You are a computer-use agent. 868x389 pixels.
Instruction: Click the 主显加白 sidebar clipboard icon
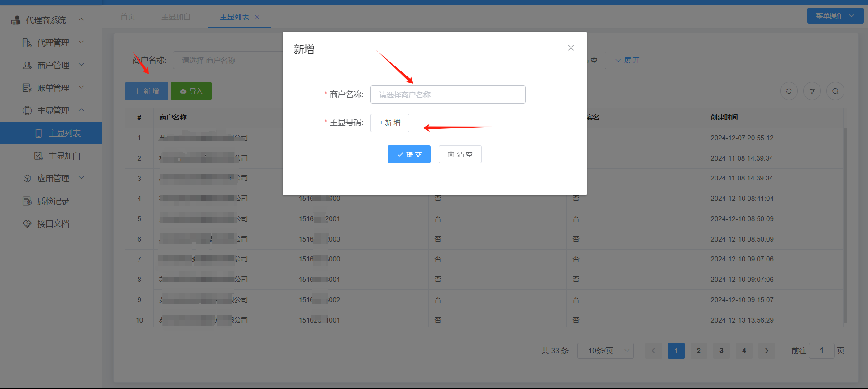38,156
